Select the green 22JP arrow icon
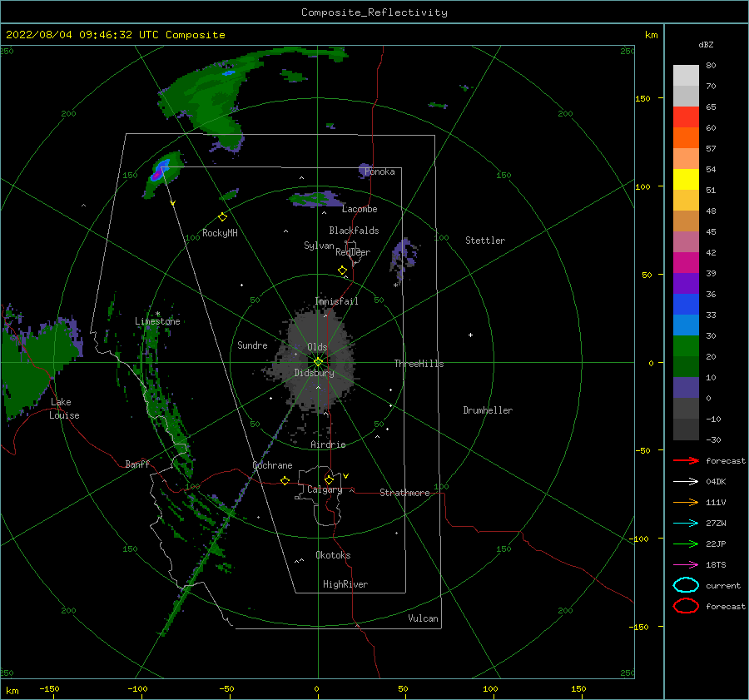Image resolution: width=749 pixels, height=700 pixels. coord(686,544)
